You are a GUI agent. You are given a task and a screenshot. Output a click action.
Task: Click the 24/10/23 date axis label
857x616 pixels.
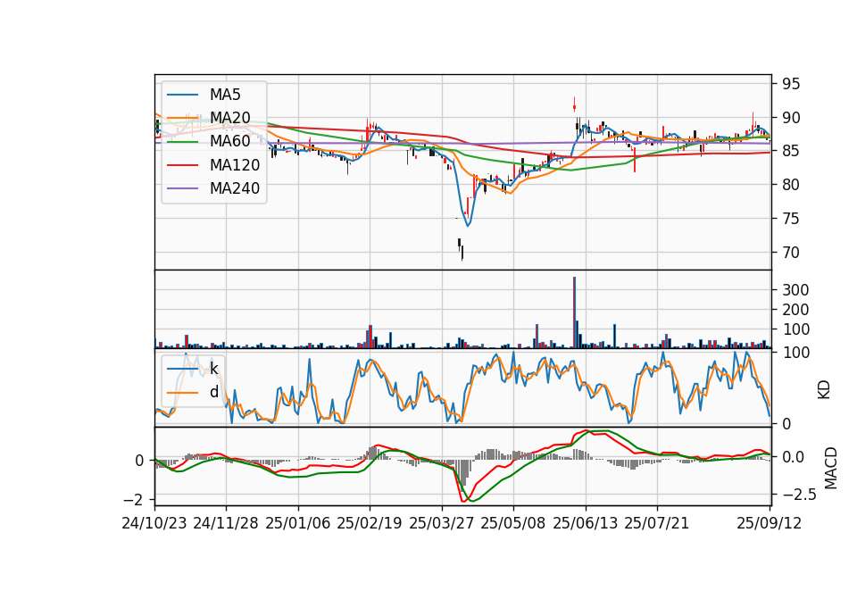(154, 524)
